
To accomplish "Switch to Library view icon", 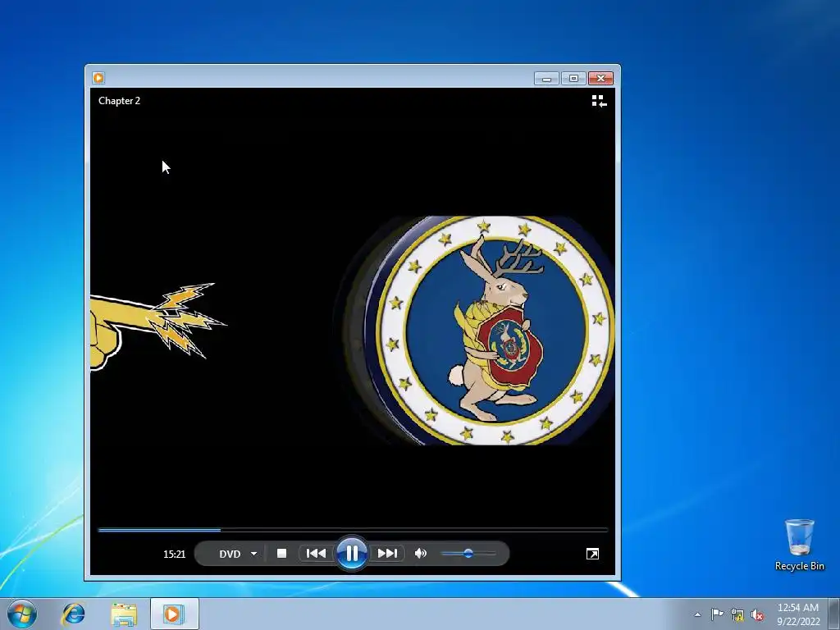I will coord(599,101).
